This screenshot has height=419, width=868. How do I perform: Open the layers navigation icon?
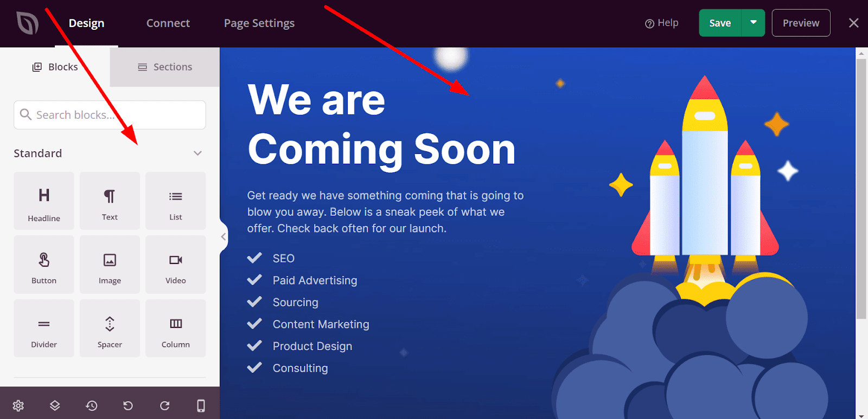point(55,405)
